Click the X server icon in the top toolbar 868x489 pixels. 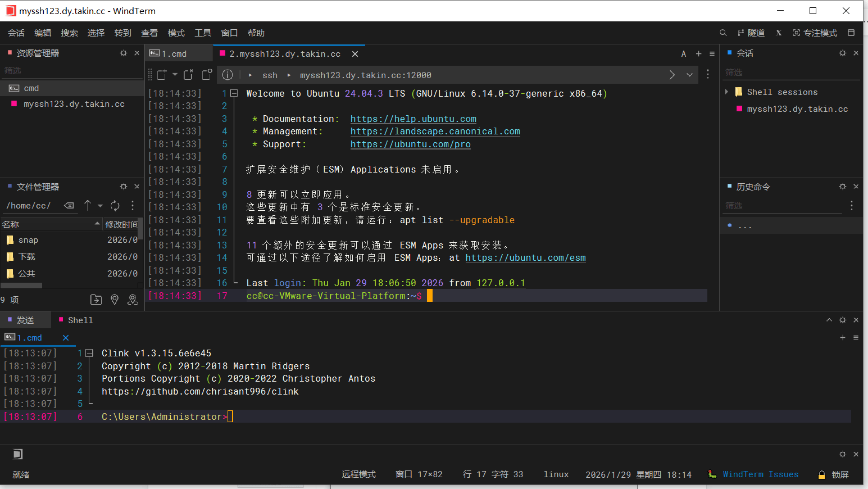779,33
